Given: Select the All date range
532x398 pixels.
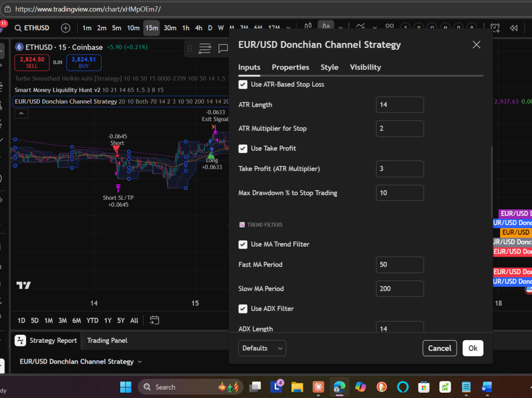Looking at the screenshot, I should pos(135,320).
